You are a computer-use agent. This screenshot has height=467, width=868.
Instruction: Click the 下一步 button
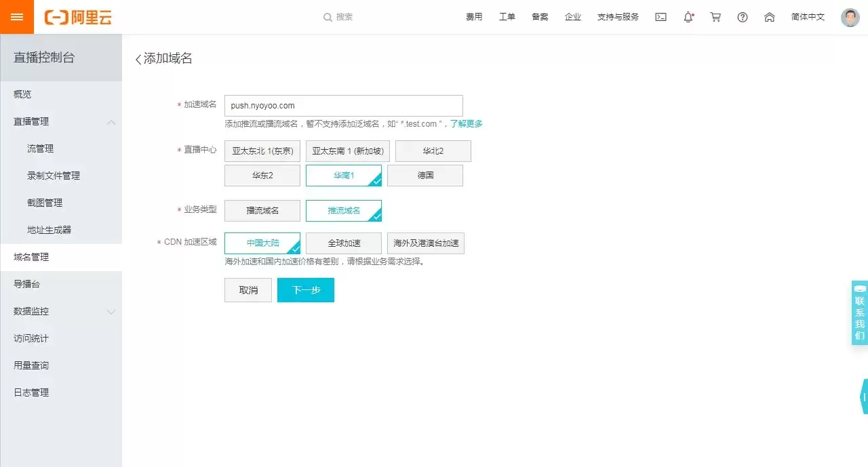pos(306,290)
